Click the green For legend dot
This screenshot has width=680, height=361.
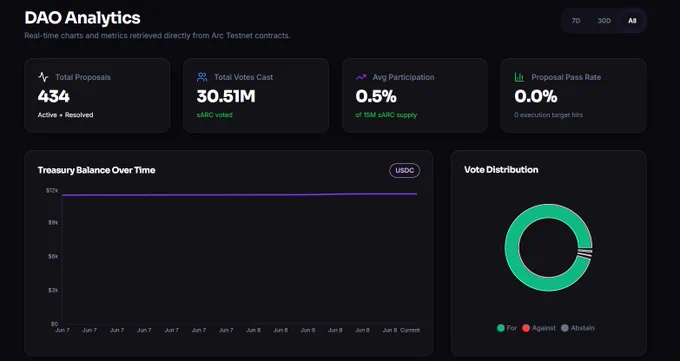pyautogui.click(x=500, y=328)
